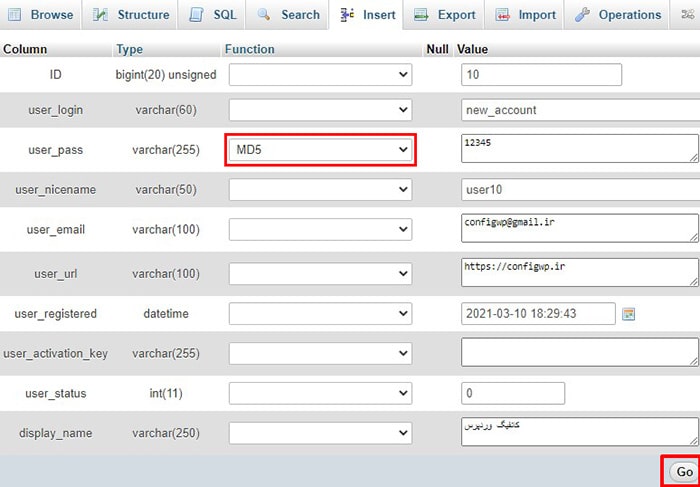Click the Structure tab icon
The height and width of the screenshot is (487, 700).
[100, 15]
